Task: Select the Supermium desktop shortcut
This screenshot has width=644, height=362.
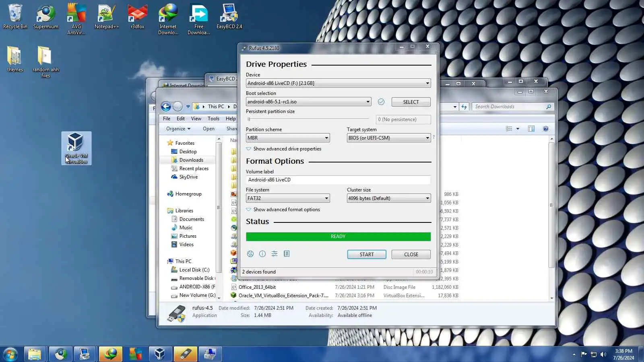Action: pyautogui.click(x=46, y=16)
